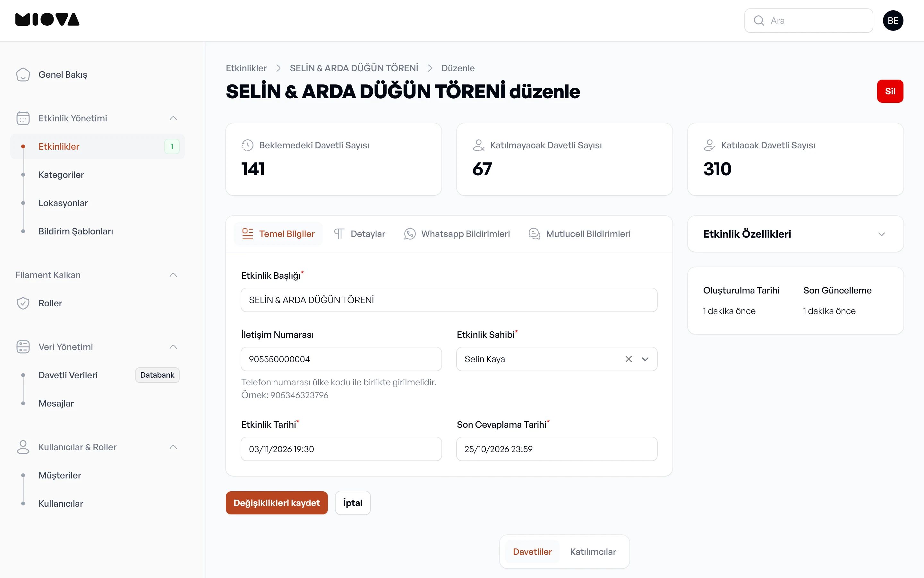Click the search magnifier icon
Screen dimensions: 924x578
[x=759, y=21]
